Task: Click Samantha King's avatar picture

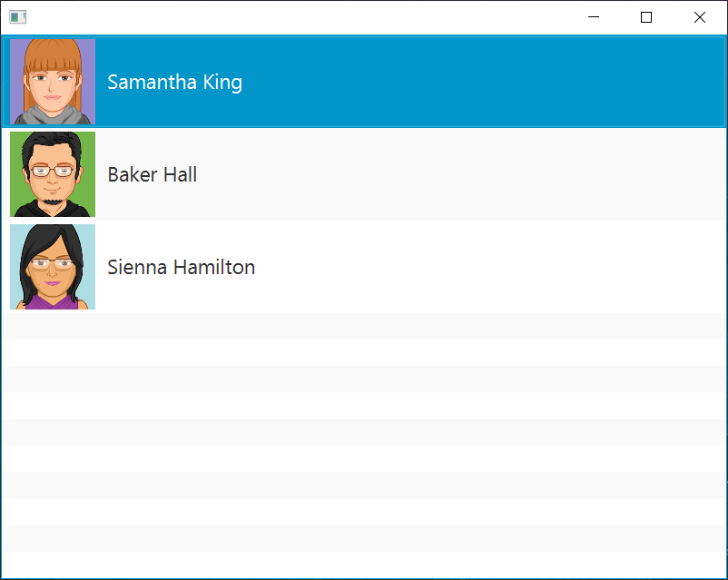Action: 53,82
